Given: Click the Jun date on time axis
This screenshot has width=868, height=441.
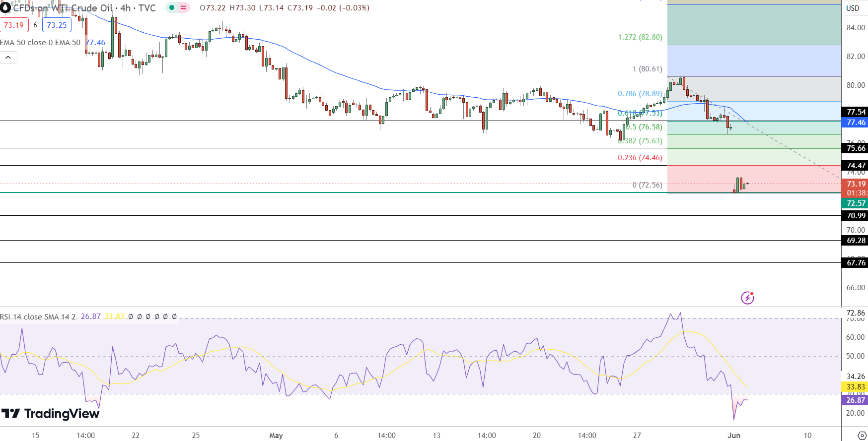Looking at the screenshot, I should tap(733, 436).
